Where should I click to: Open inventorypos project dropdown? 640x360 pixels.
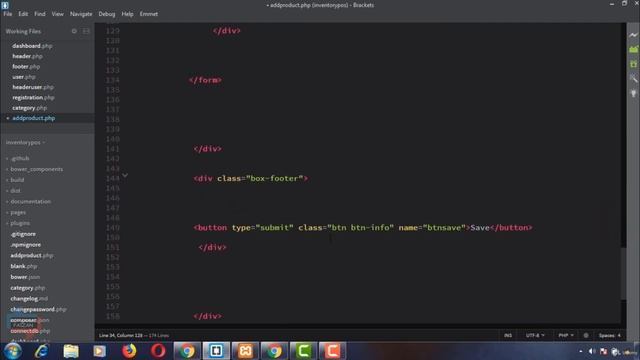pos(25,142)
